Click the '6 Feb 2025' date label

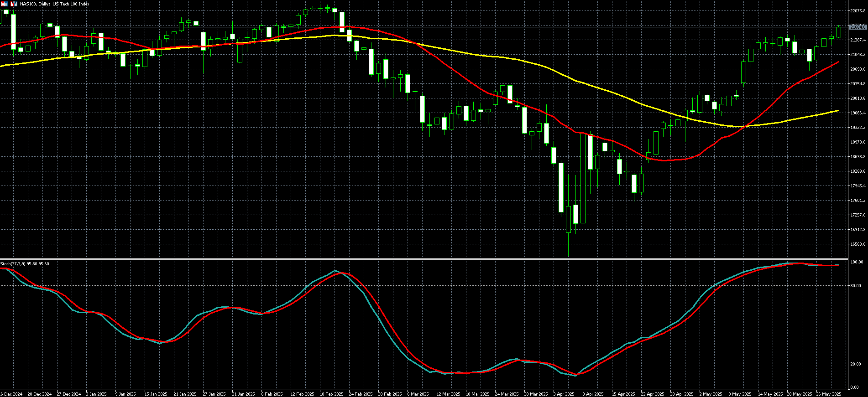pos(272,394)
